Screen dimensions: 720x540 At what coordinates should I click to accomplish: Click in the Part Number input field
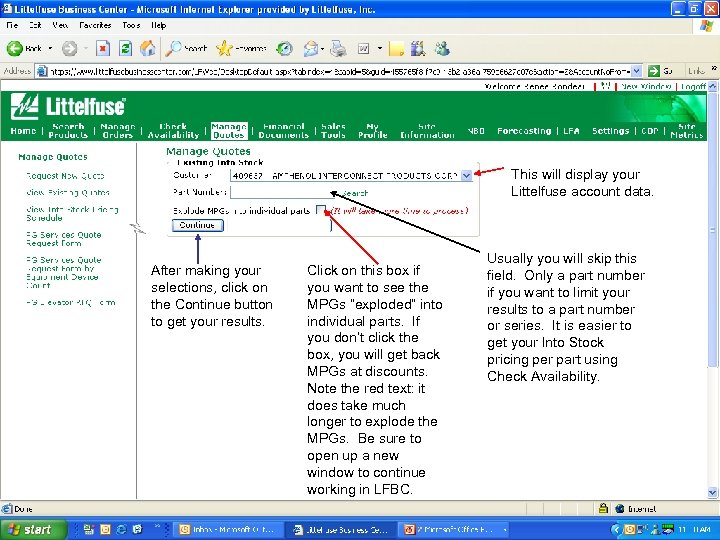coord(284,192)
